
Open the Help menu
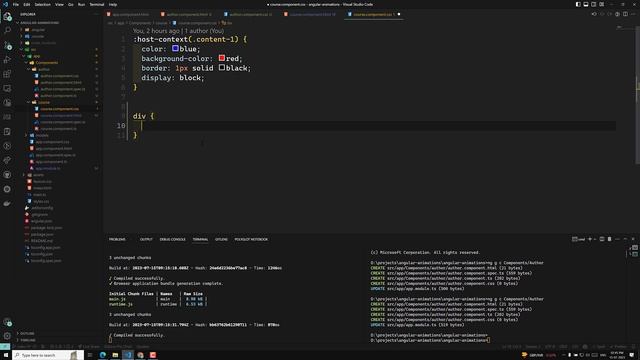tap(113, 4)
